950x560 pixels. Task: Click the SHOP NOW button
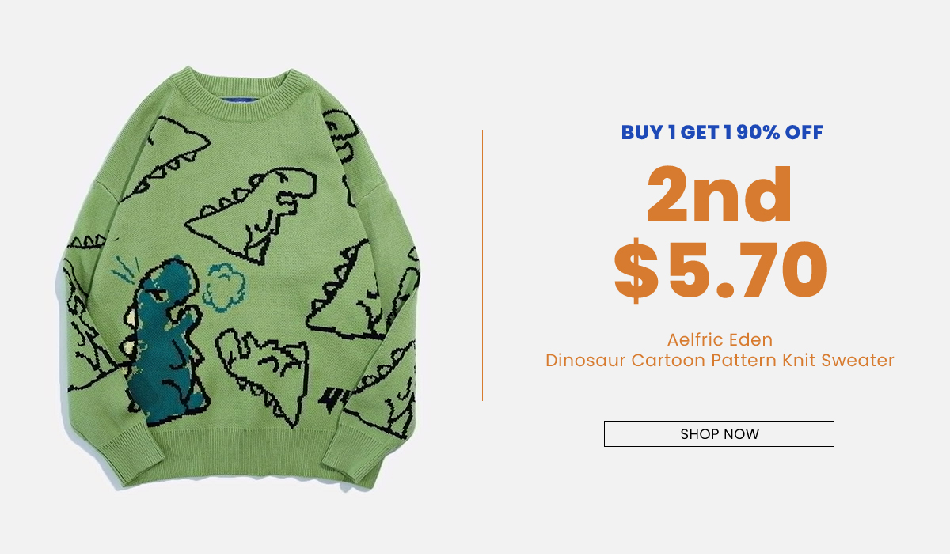click(x=719, y=433)
